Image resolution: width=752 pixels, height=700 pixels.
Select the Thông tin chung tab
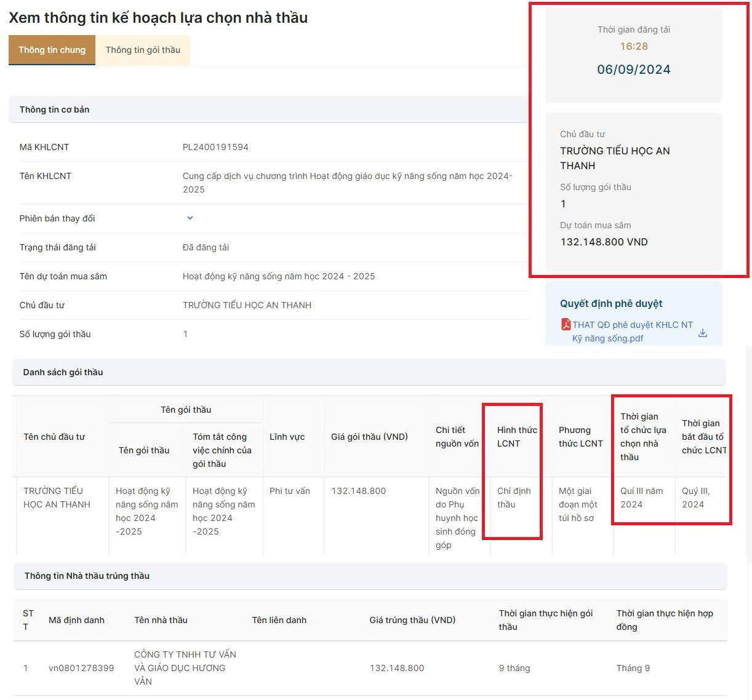click(52, 50)
